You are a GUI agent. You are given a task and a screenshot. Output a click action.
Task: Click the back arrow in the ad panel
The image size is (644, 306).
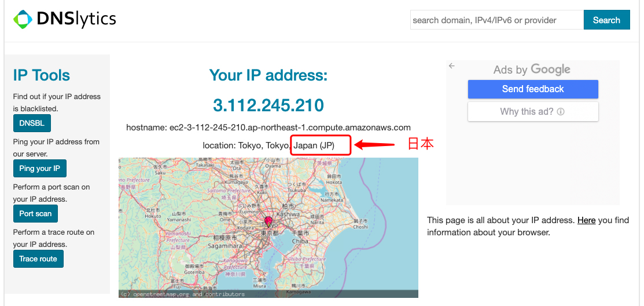pyautogui.click(x=452, y=66)
